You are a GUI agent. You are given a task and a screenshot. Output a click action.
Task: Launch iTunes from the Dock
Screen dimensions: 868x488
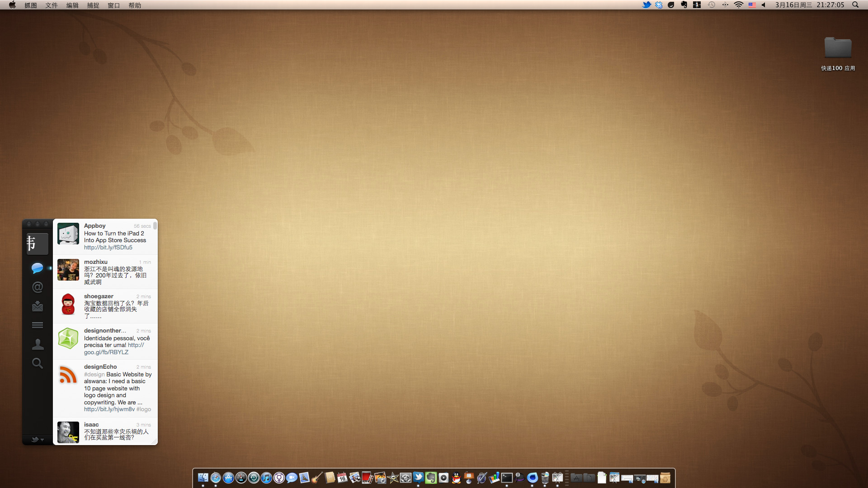[x=266, y=478]
